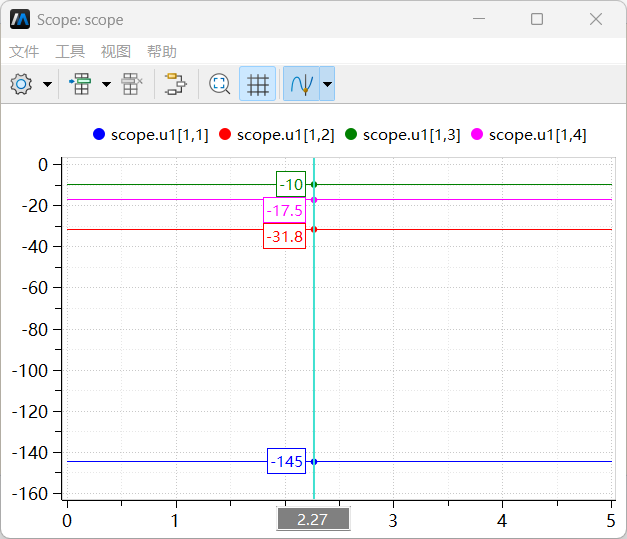Image resolution: width=627 pixels, height=539 pixels.
Task: Click the -145 blue value label
Action: pos(287,461)
